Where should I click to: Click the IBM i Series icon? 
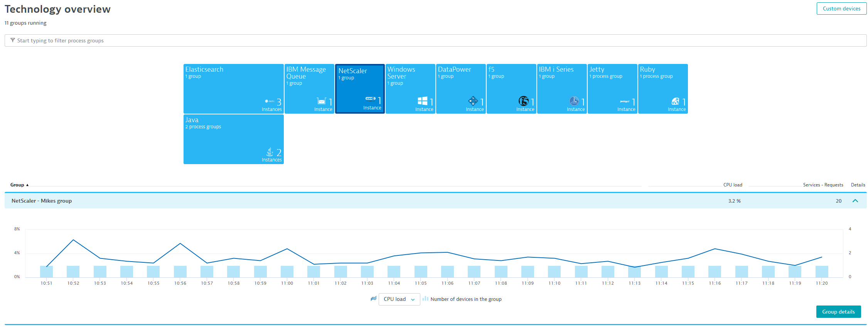point(574,101)
